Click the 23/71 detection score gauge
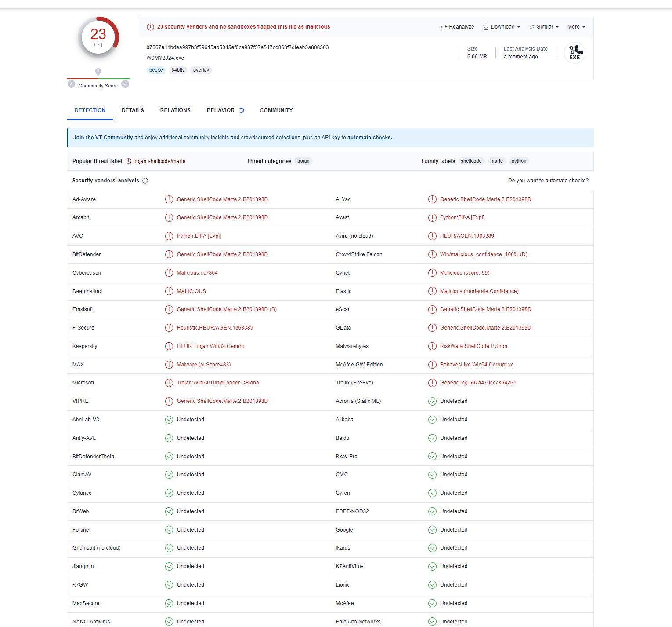This screenshot has width=672, height=627. [x=98, y=37]
